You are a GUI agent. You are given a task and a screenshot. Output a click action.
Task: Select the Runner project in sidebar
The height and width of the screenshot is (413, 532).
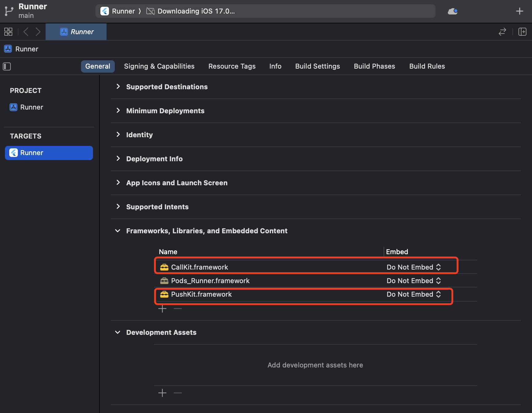pos(31,107)
